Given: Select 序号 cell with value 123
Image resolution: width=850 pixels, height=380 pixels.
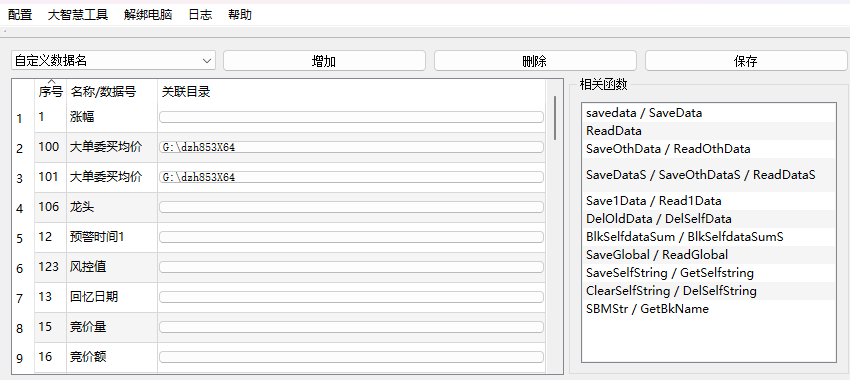Looking at the screenshot, I should [x=50, y=267].
